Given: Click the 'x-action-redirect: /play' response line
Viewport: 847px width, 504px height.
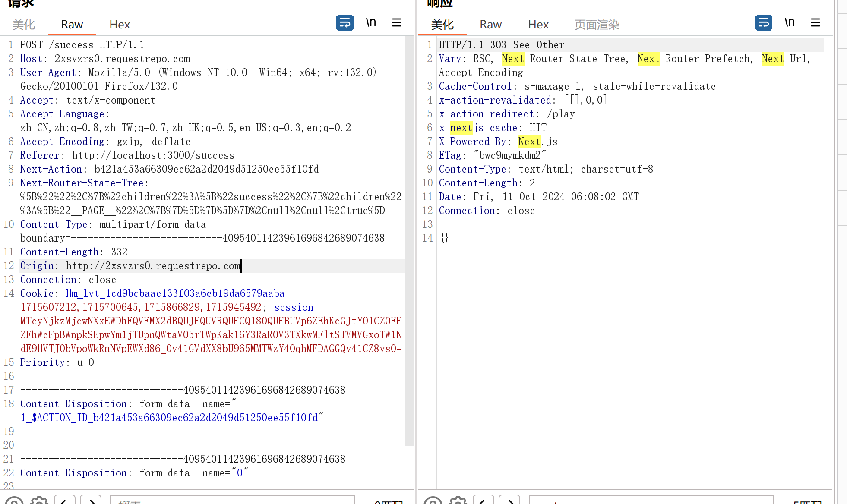Looking at the screenshot, I should click(x=507, y=114).
